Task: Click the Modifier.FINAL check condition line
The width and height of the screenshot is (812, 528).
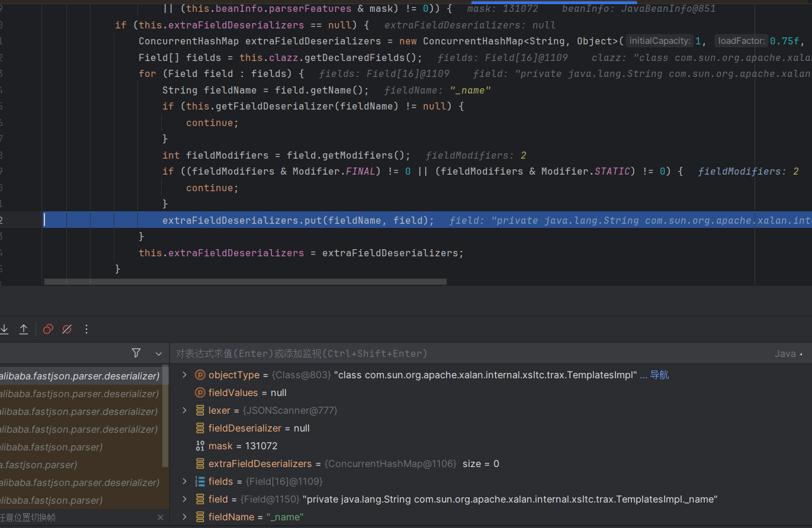Action: click(x=423, y=171)
